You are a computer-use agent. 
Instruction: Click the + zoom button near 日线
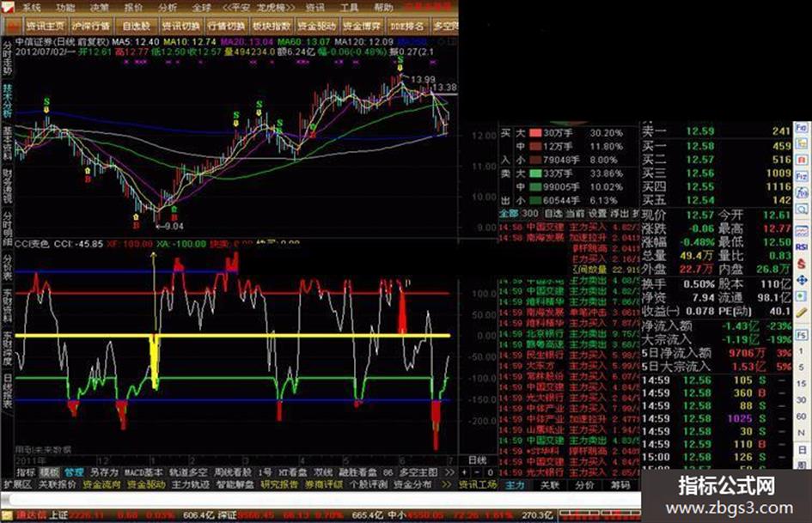point(465,472)
